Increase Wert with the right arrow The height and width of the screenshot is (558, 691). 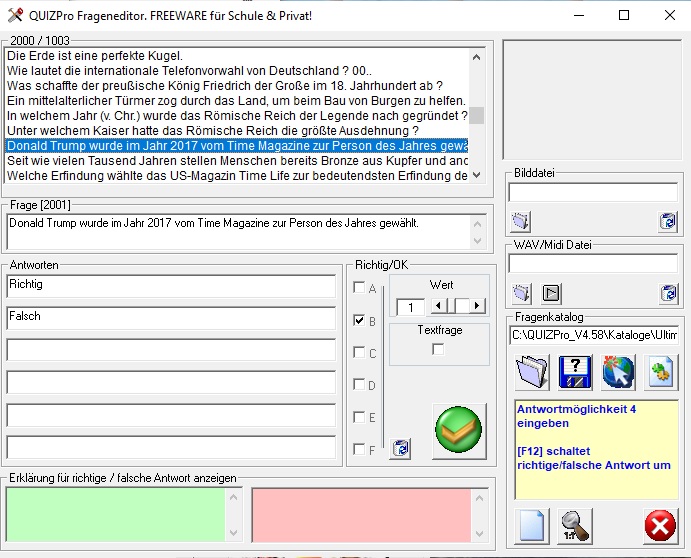(x=477, y=306)
